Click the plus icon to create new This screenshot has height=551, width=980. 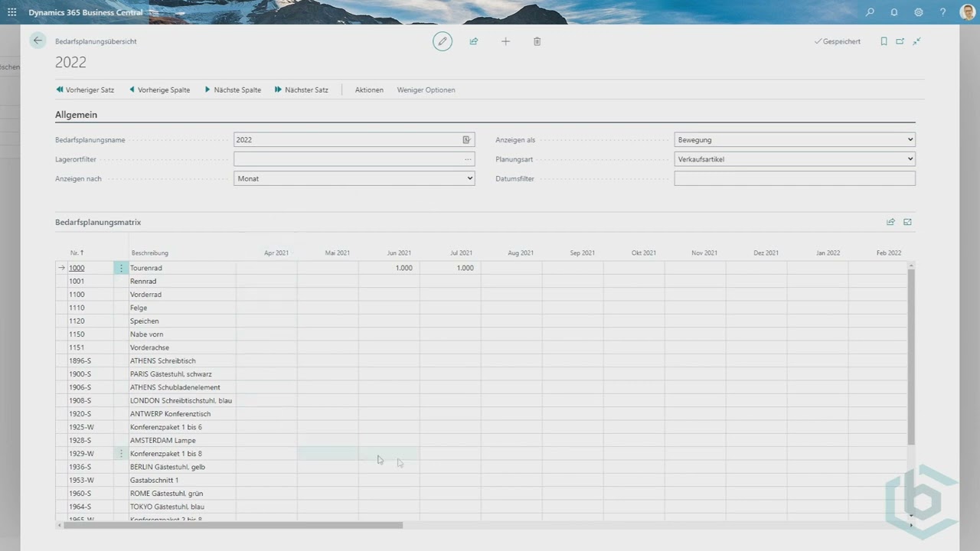pos(505,41)
